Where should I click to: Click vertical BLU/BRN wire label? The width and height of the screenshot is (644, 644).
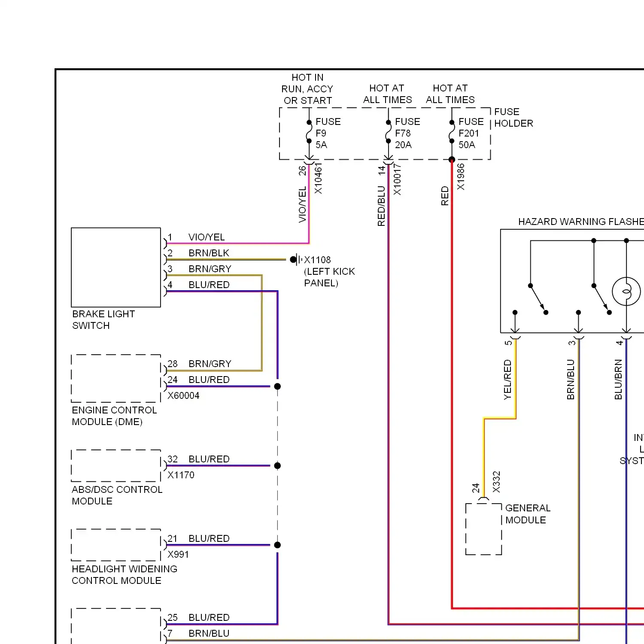click(618, 380)
